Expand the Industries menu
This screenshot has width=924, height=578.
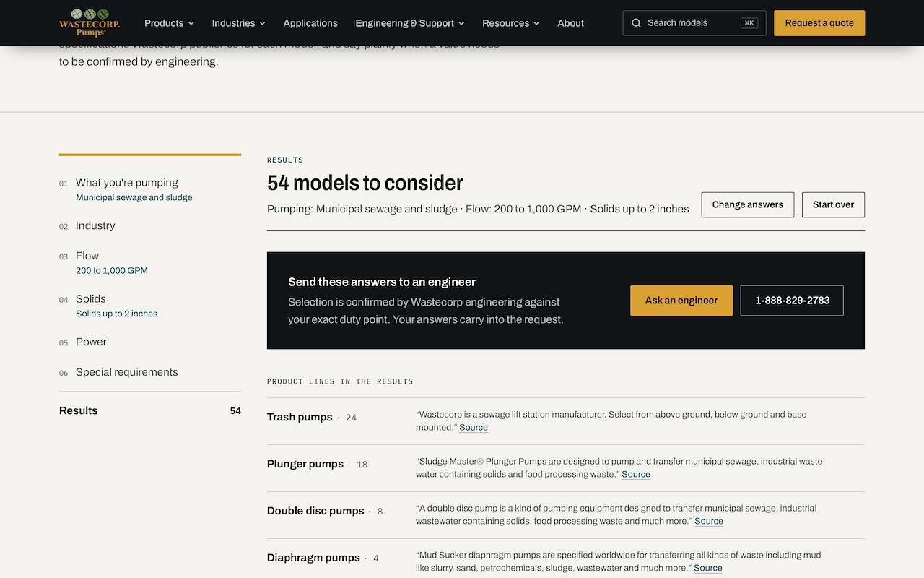238,23
